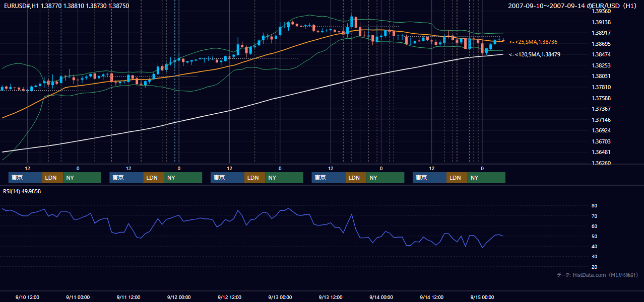Screen dimensions: 644x302
Task: Click the NY session block for 9/14
Action: 486,178
